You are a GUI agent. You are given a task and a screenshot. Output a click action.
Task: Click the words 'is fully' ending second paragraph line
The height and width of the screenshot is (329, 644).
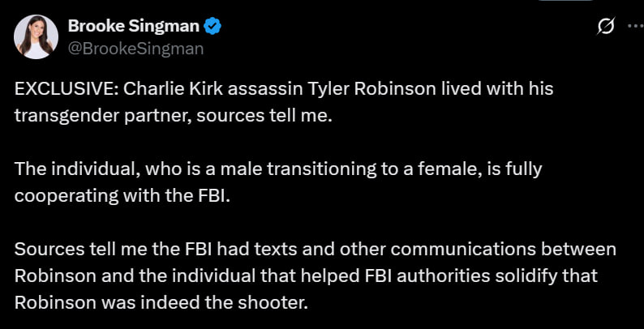point(514,169)
